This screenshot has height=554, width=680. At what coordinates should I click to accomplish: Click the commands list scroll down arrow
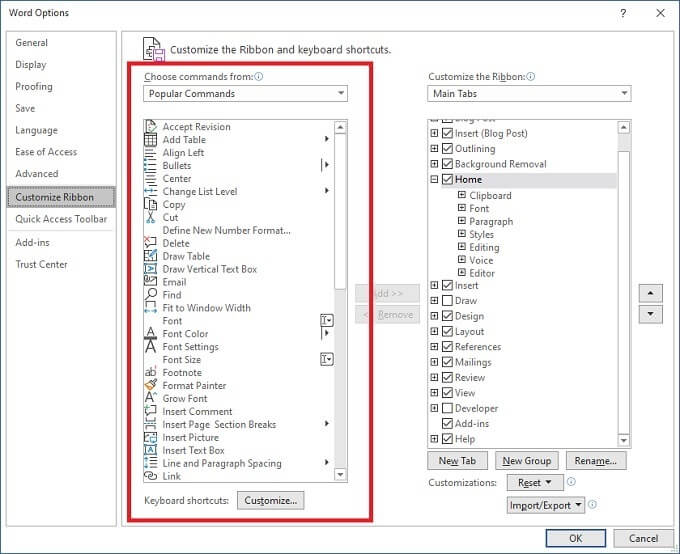click(340, 475)
